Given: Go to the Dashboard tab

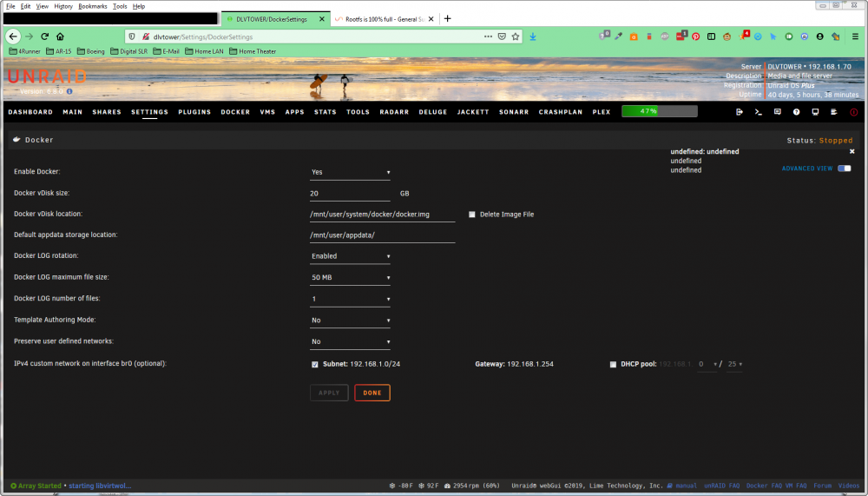Looking at the screenshot, I should coord(30,112).
